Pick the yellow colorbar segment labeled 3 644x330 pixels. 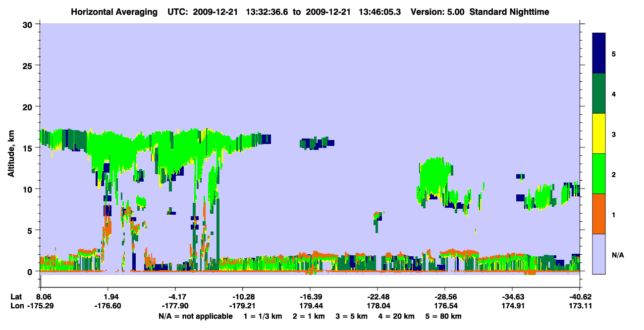pos(599,134)
